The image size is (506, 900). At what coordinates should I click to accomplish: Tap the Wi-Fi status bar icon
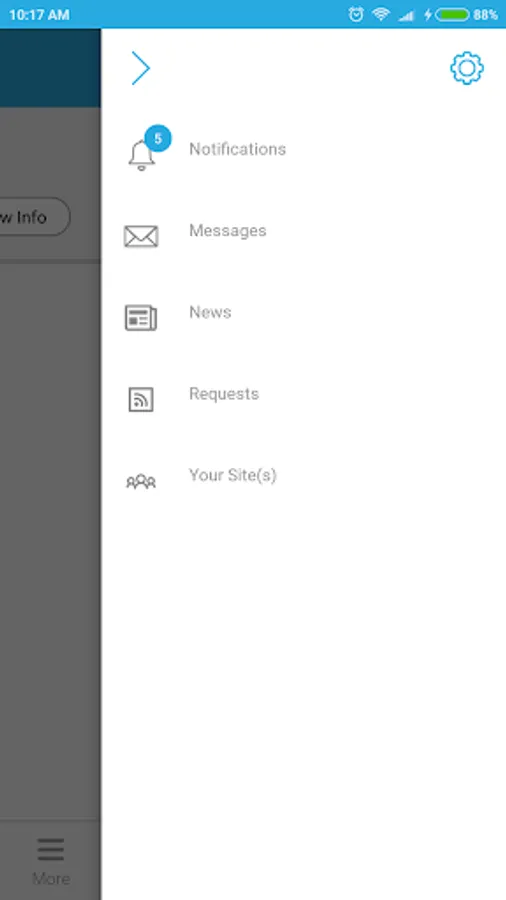coord(380,14)
